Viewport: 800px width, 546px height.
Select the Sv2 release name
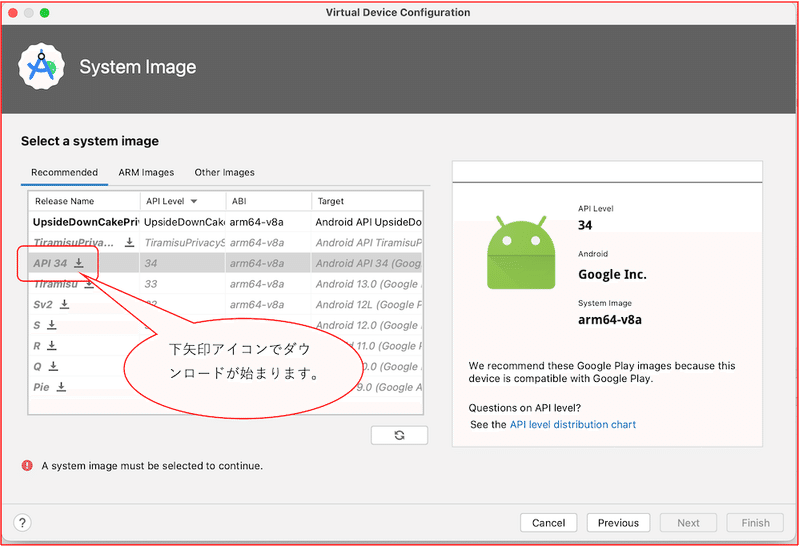[x=43, y=305]
